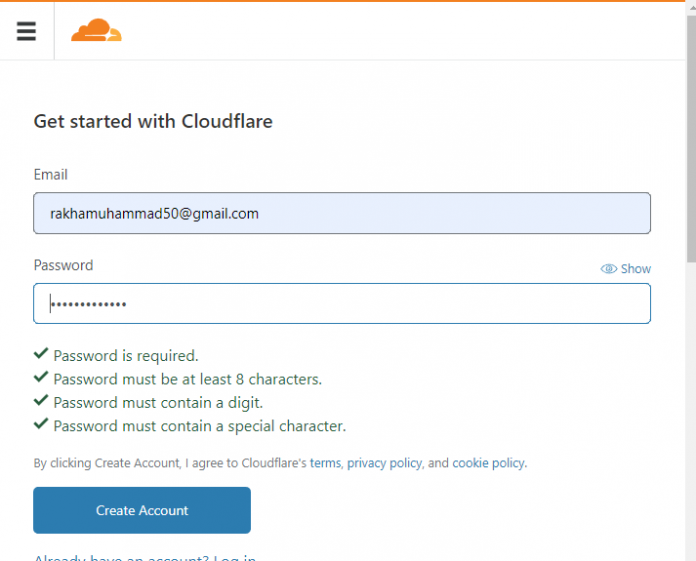Click the checkmark beside the special character rule
The height and width of the screenshot is (561, 696).
click(41, 425)
